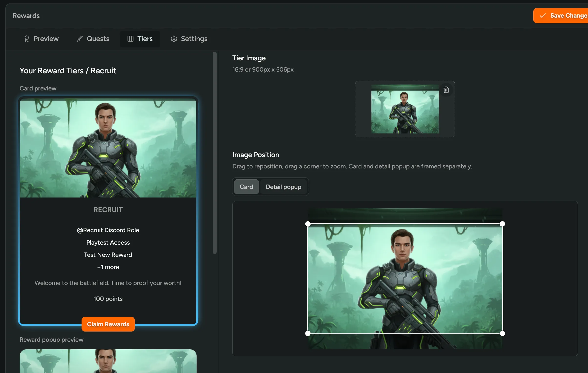588x373 pixels.
Task: Click the 'Tier Image' heading
Action: click(249, 58)
